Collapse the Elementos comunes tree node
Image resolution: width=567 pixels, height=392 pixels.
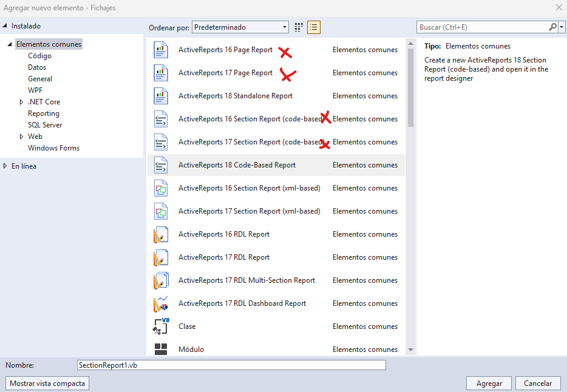(10, 44)
